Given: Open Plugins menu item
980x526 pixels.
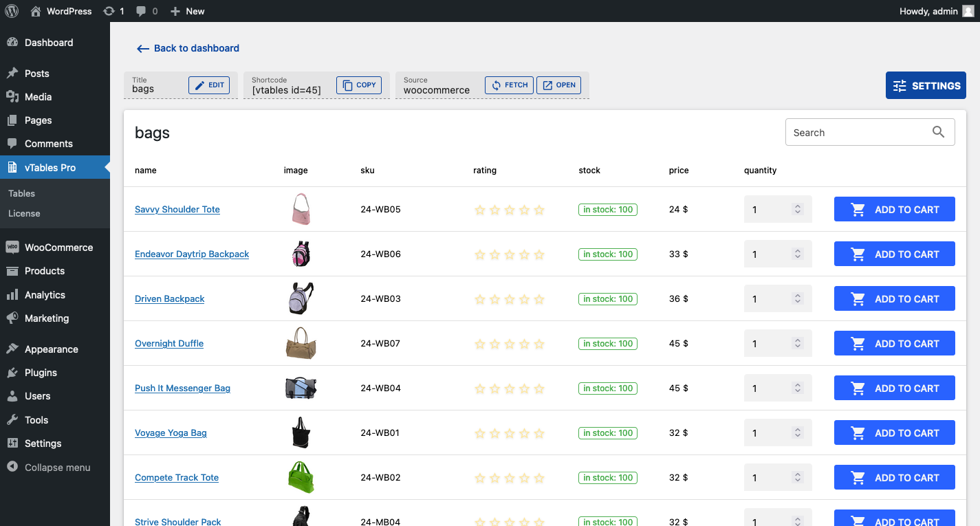Looking at the screenshot, I should pyautogui.click(x=55, y=373).
